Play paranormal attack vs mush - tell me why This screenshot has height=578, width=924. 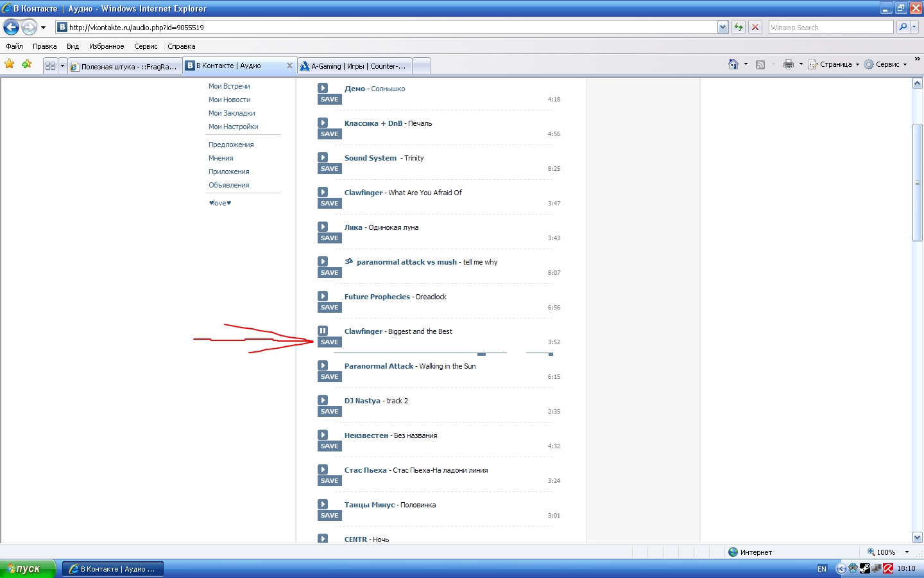tap(323, 261)
